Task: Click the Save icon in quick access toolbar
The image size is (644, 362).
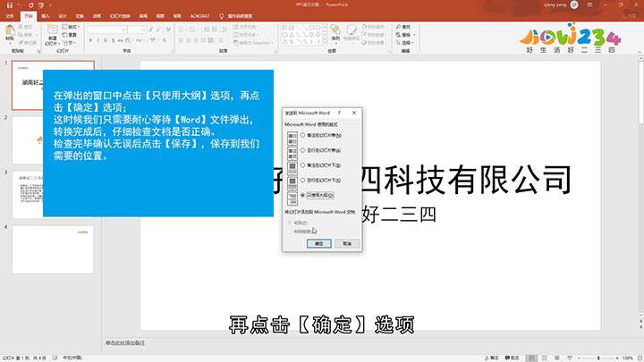Action: [x=10, y=5]
